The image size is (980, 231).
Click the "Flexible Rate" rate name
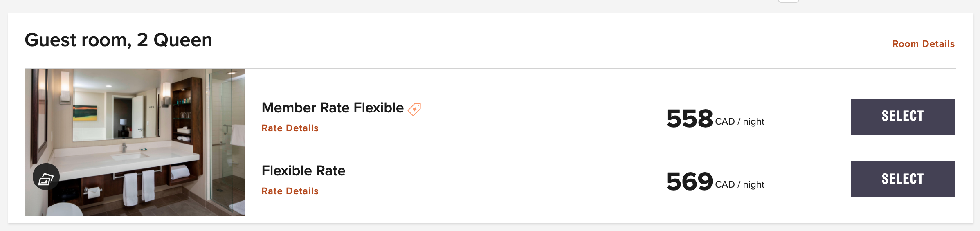tap(303, 171)
